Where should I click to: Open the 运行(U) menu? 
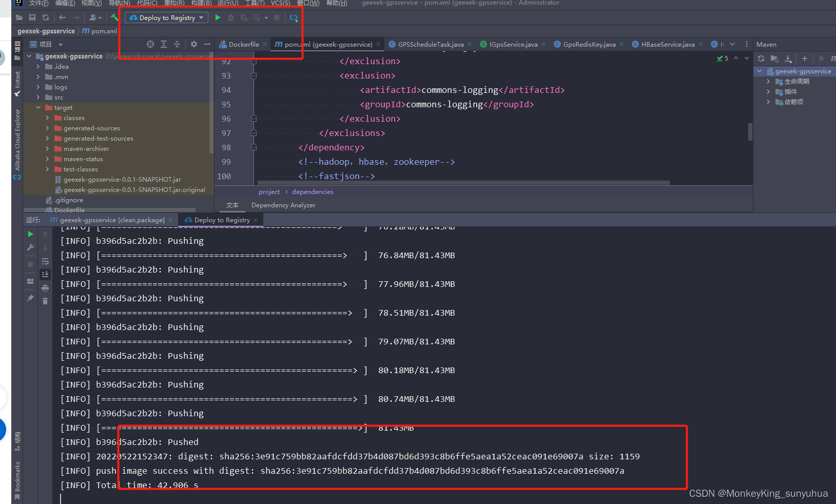(x=228, y=3)
